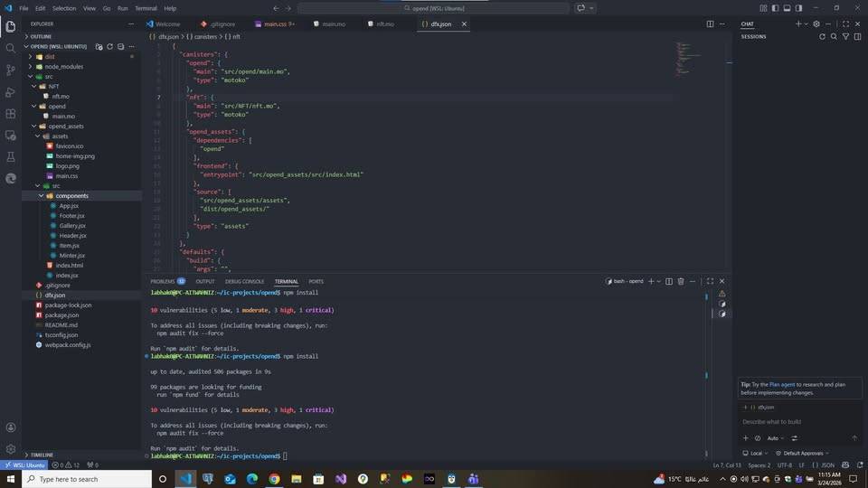Screen dimensions: 868x488
Task: Open the Extensions view in activity bar
Action: 11,114
